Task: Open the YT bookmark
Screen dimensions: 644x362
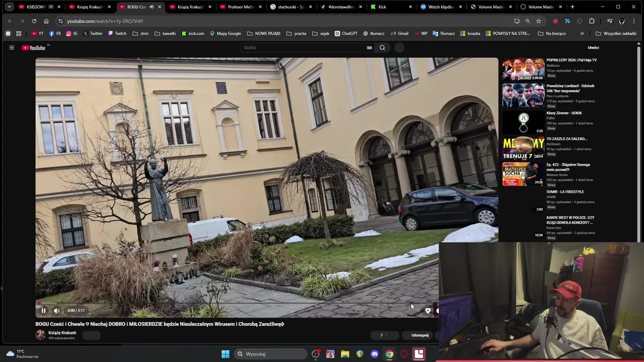Action: tap(37, 34)
